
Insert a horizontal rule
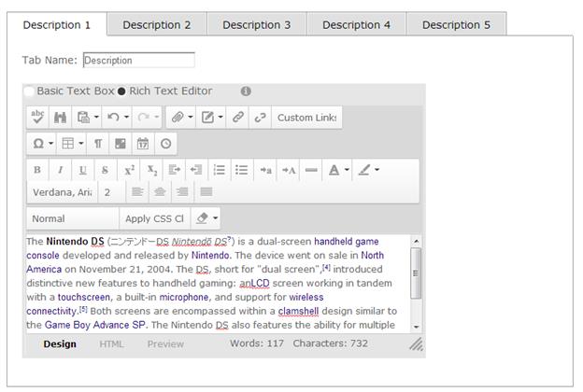(311, 170)
